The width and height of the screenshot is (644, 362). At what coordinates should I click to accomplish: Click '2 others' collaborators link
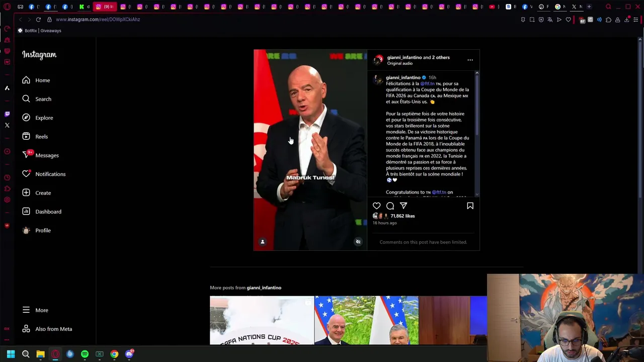pos(441,57)
